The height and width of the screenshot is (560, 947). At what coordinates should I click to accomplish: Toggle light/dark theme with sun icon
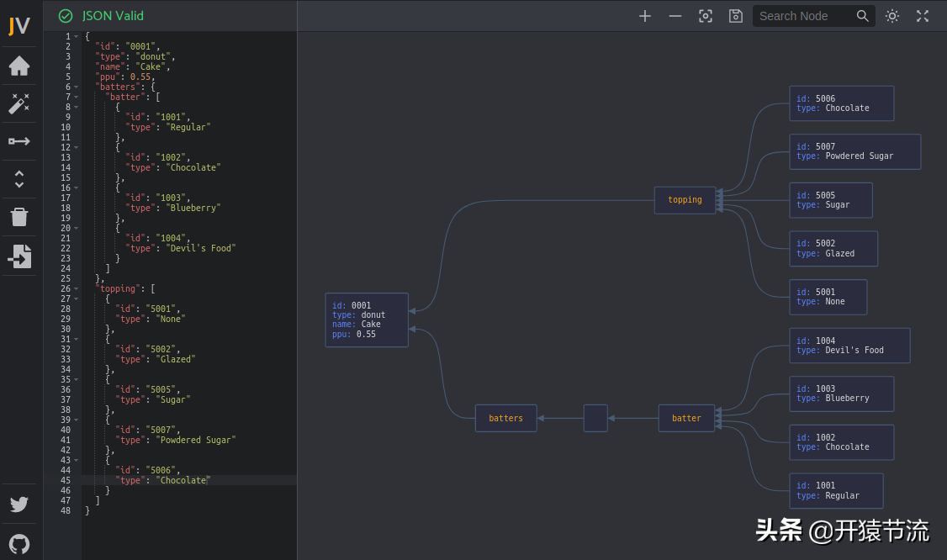click(x=892, y=16)
